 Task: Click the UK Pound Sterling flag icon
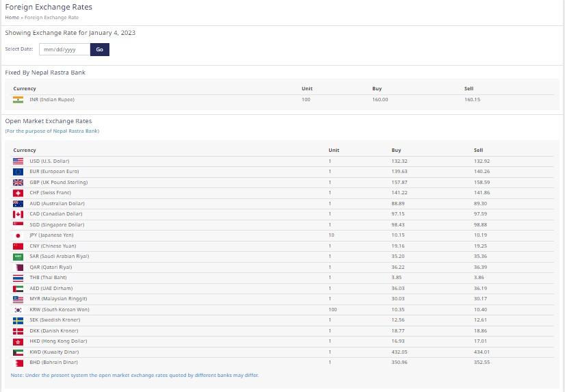click(x=18, y=182)
